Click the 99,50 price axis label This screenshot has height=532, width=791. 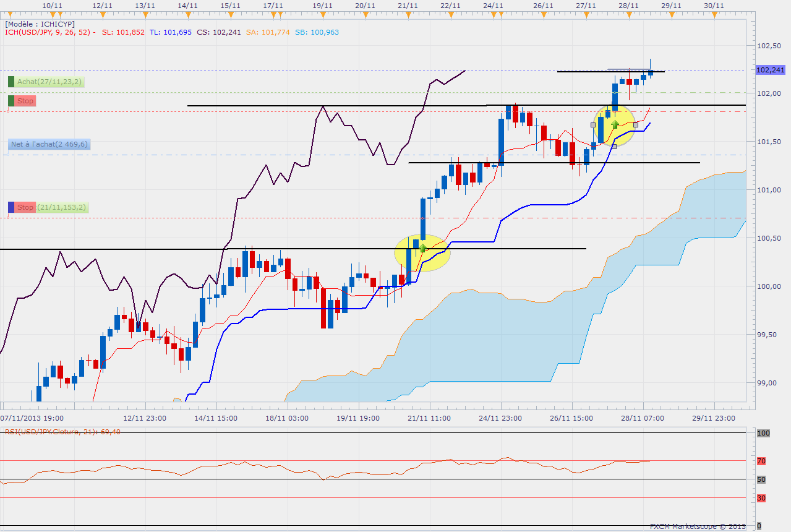coord(769,335)
